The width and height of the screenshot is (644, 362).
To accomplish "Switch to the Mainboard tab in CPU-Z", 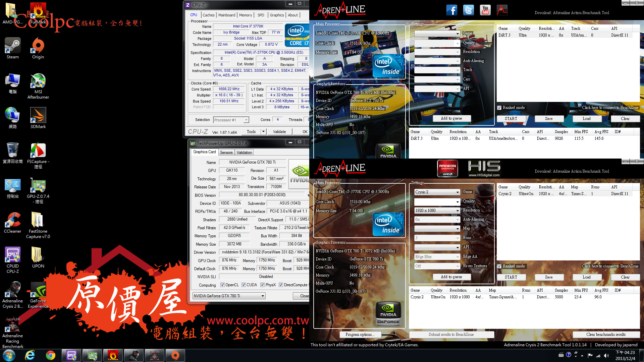I will pyautogui.click(x=227, y=15).
